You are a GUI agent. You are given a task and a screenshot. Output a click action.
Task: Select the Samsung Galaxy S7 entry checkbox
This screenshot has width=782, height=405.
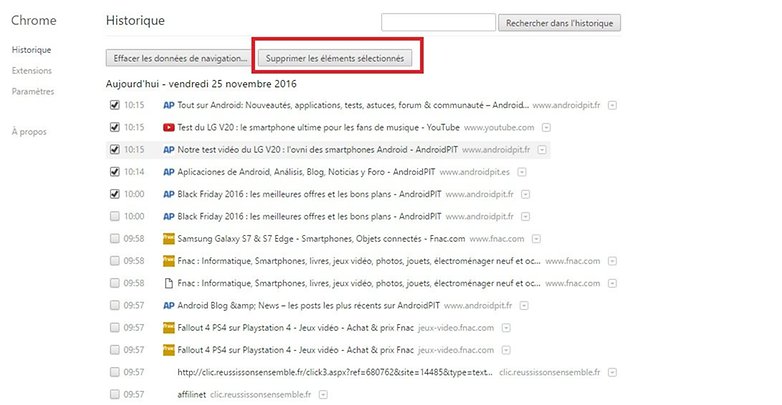coord(115,238)
